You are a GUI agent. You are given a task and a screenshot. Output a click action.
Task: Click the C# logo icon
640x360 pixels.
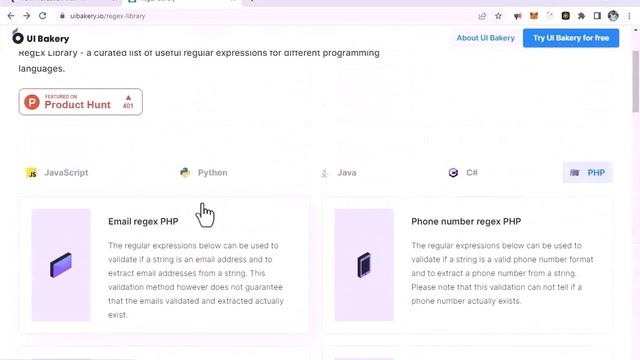453,173
